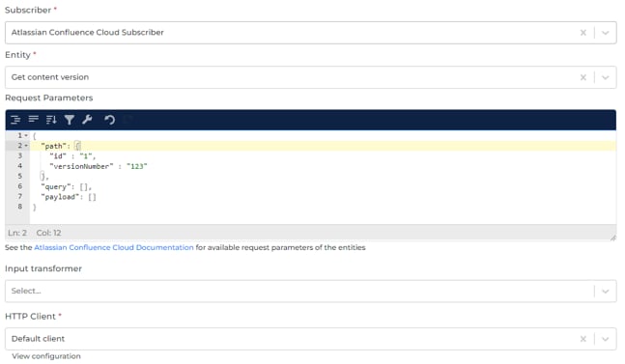Image resolution: width=625 pixels, height=364 pixels.
Task: Collapse the path object on line 2
Action: [26, 146]
